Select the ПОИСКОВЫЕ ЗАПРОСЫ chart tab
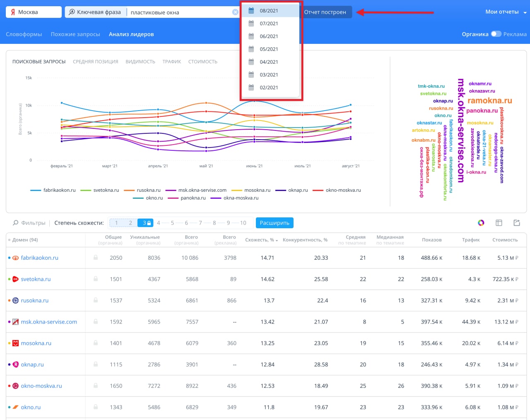 coord(39,62)
